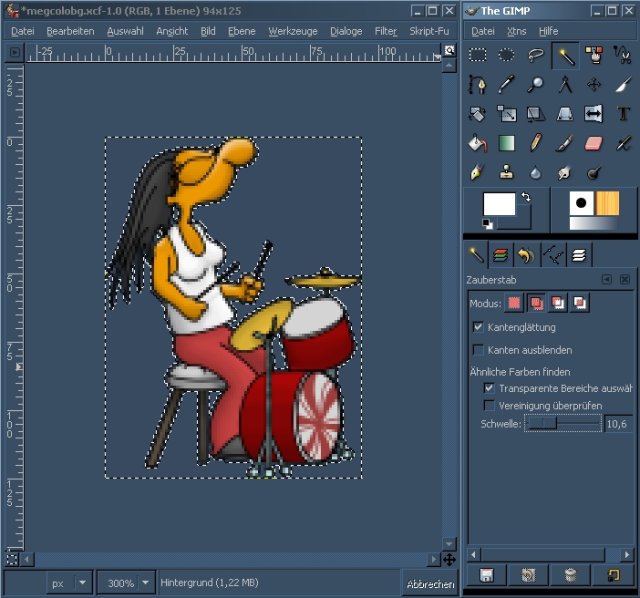Click the Abbrechen button
Image resolution: width=640 pixels, height=598 pixels.
[x=430, y=584]
